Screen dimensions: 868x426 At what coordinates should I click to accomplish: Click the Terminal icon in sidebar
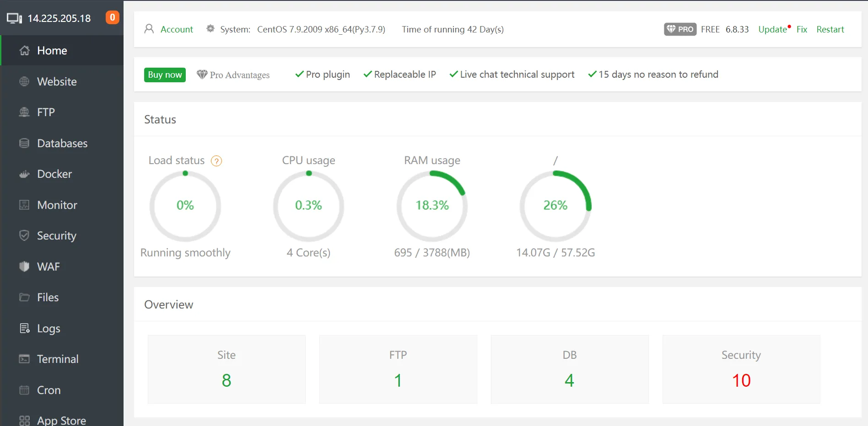coord(24,359)
